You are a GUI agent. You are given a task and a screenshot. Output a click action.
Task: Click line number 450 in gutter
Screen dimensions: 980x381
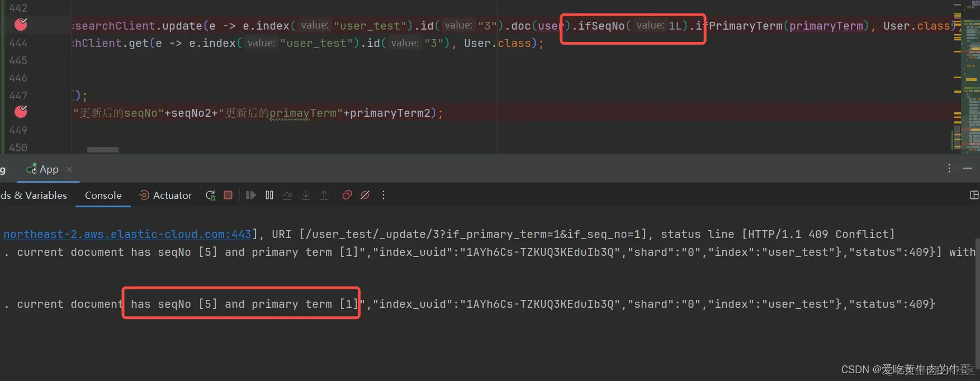tap(18, 147)
